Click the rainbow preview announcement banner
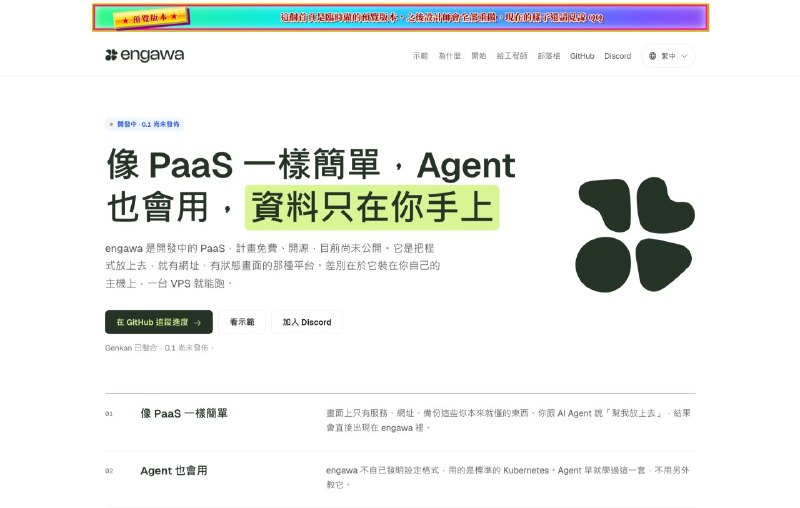 click(x=401, y=18)
